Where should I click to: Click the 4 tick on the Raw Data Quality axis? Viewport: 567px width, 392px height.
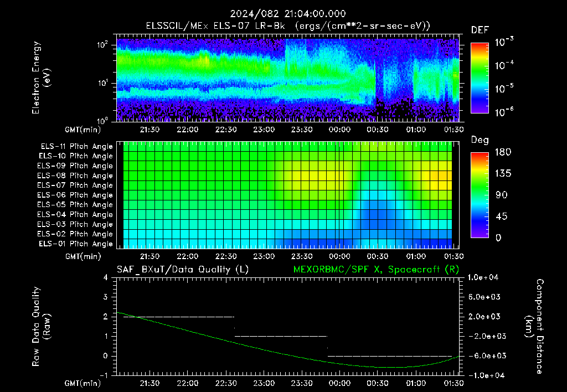(106, 277)
